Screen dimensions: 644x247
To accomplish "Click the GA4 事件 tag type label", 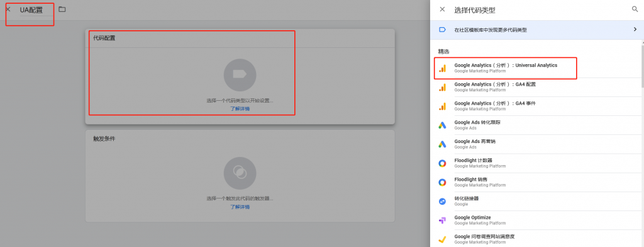I will click(495, 103).
